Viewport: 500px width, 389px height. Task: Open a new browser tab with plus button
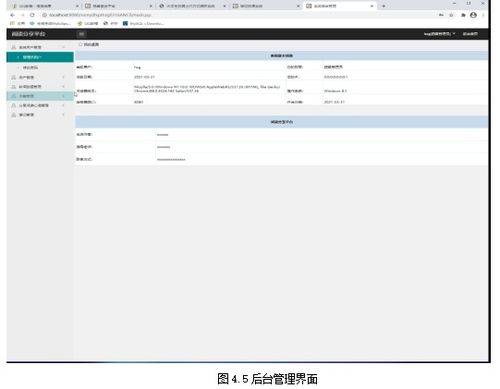tap(384, 6)
